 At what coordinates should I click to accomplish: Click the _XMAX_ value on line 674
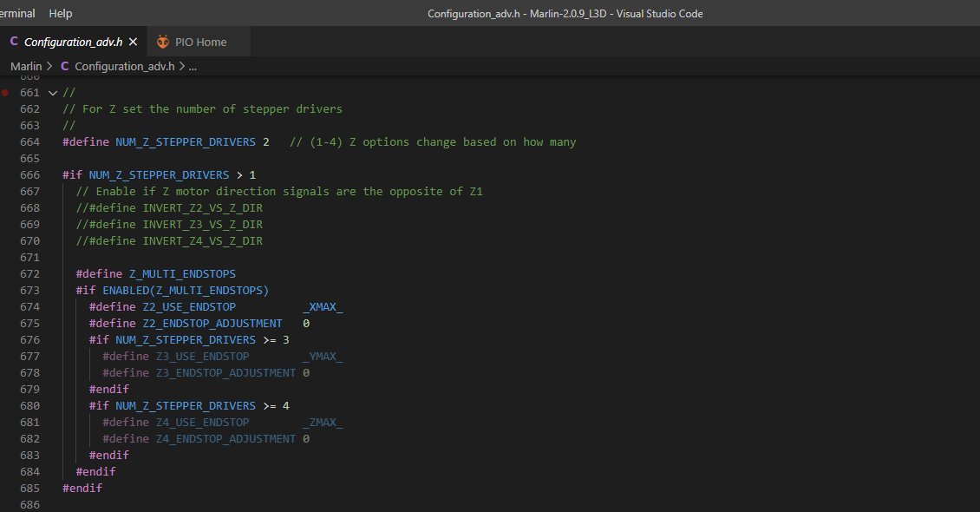point(323,307)
